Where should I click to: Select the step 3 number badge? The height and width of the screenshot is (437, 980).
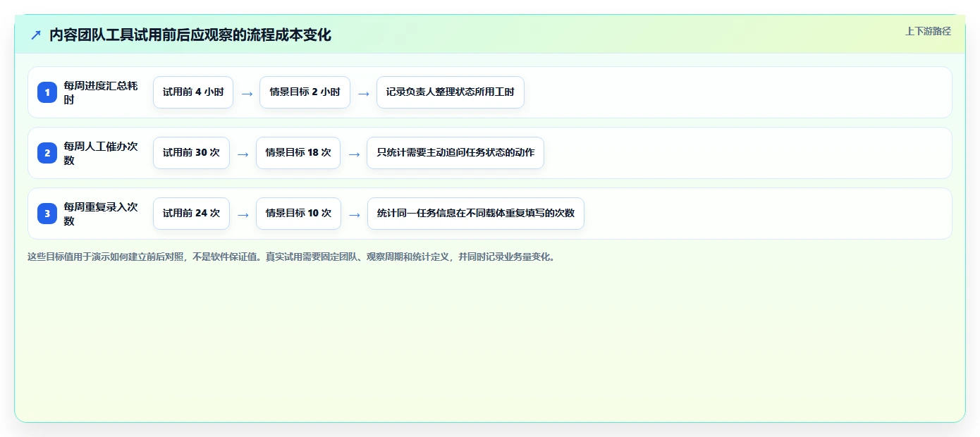[47, 214]
